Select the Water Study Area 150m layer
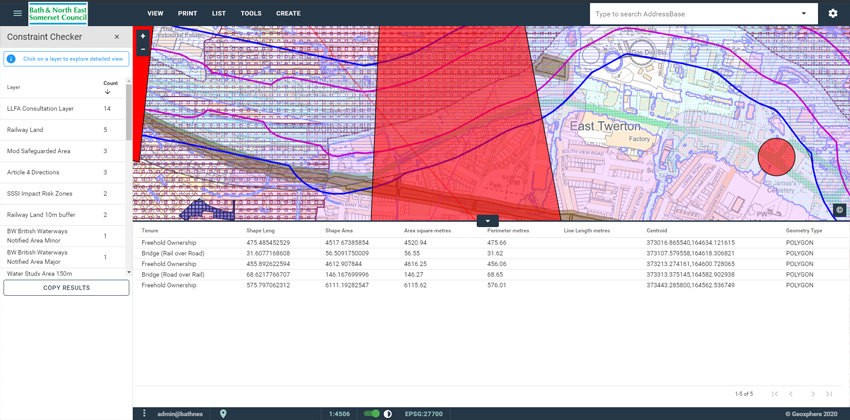The width and height of the screenshot is (850, 420). click(x=64, y=273)
